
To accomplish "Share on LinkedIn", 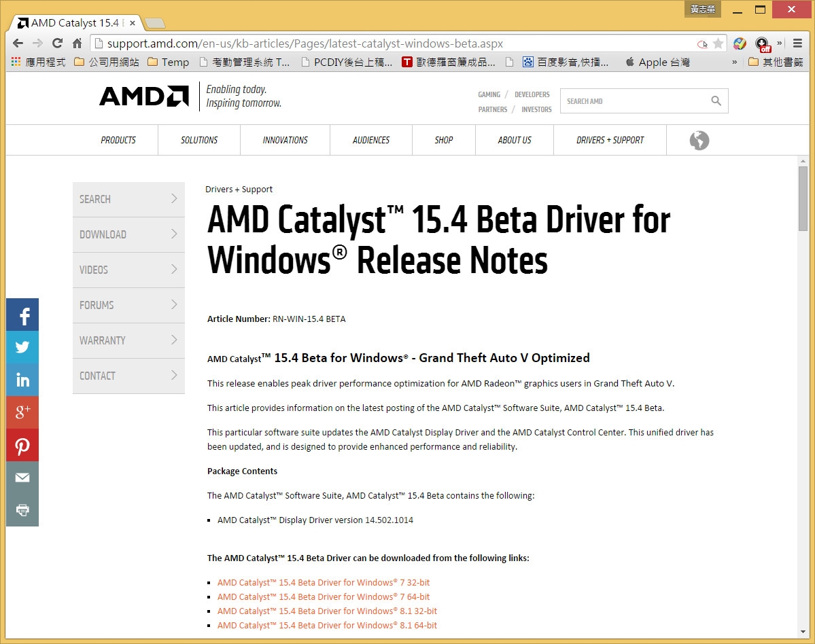I will tap(22, 380).
